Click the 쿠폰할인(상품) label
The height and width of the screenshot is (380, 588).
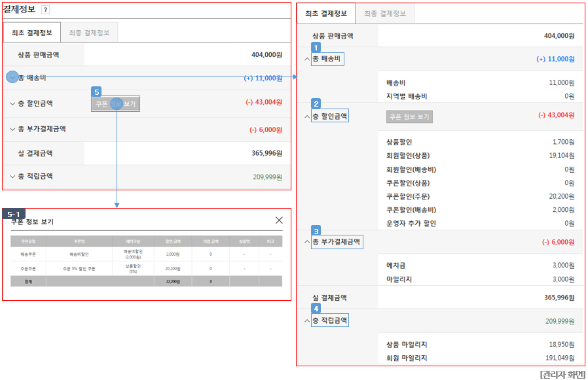pyautogui.click(x=408, y=183)
